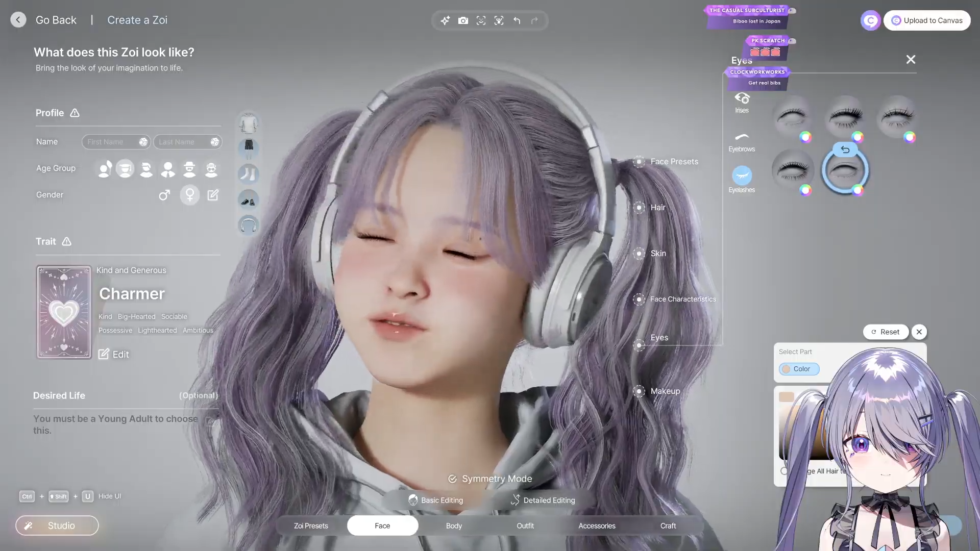This screenshot has height=551, width=980.
Task: Randomize the first name dice icon
Action: (143, 142)
